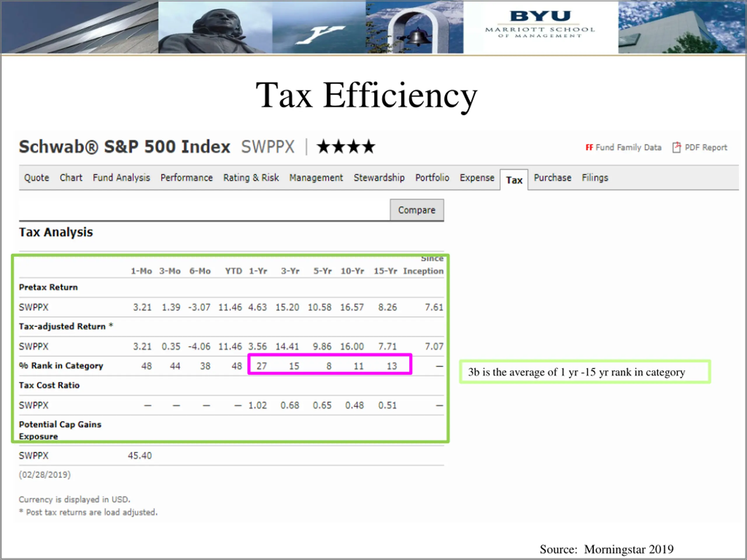Click the % Rank in Category label

pos(61,365)
